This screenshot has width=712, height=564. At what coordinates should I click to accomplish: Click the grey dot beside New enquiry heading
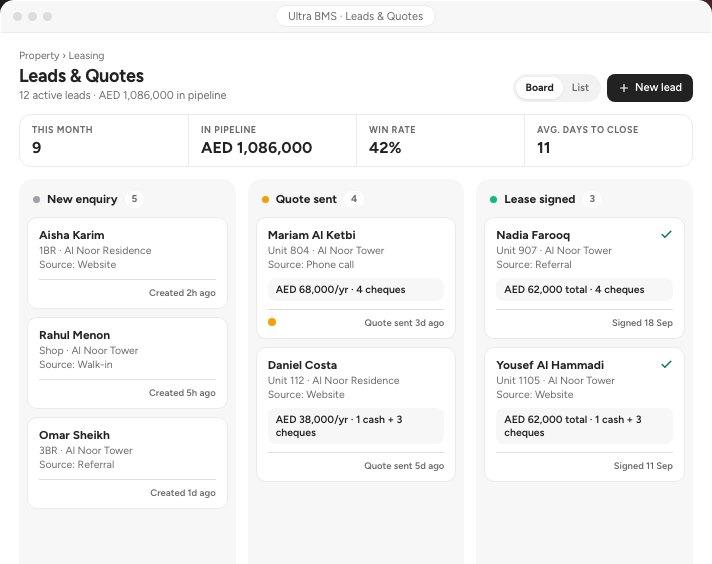(36, 199)
